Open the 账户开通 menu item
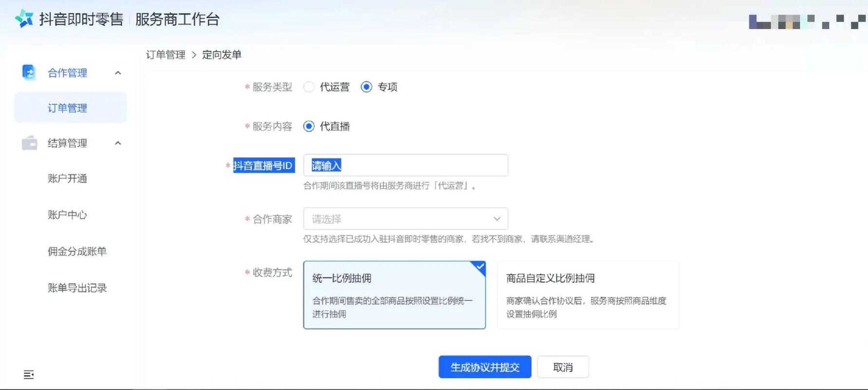Screen dimensions: 868x390 [x=67, y=178]
